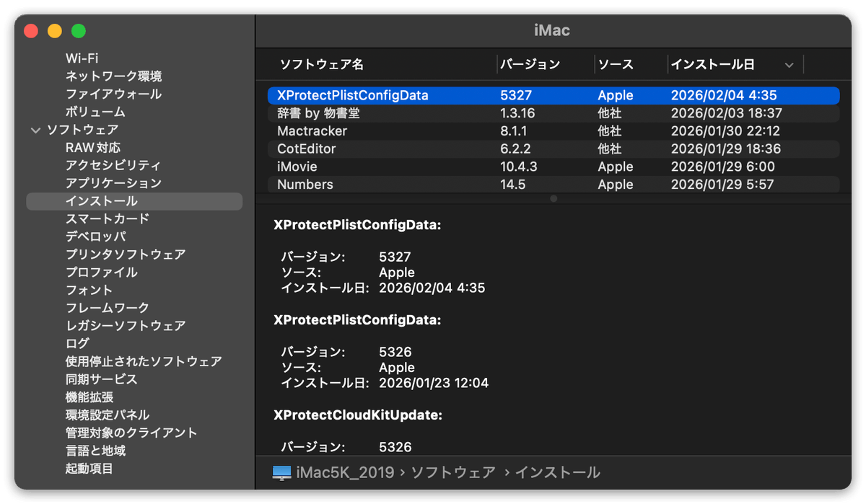Select プロファイル in the sidebar

tap(101, 273)
